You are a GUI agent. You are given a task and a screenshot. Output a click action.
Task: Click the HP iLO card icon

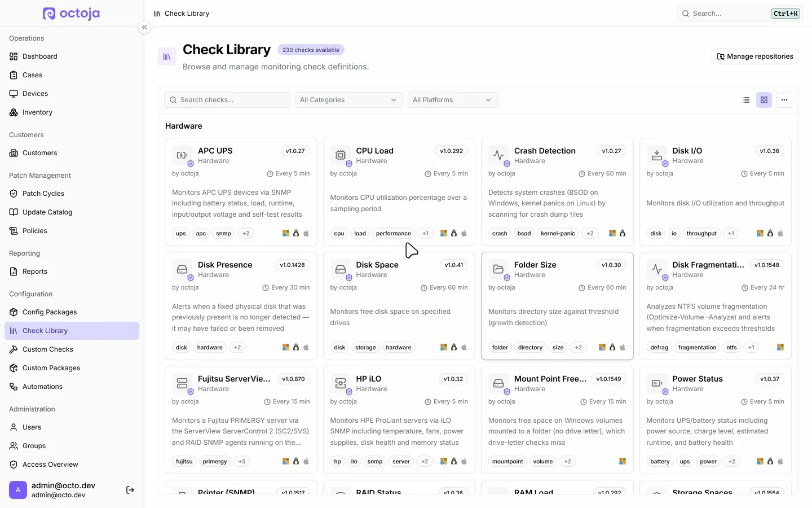pyautogui.click(x=341, y=383)
